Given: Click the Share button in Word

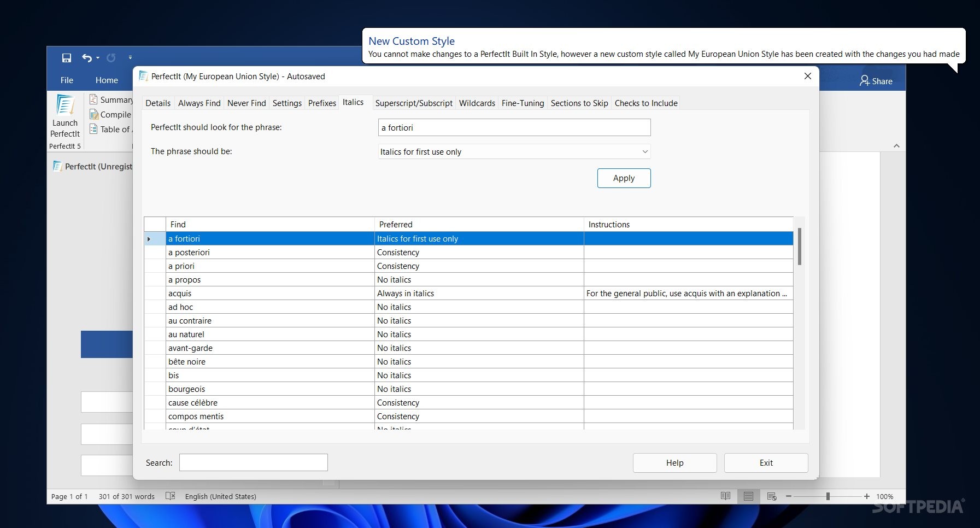Looking at the screenshot, I should click(876, 81).
